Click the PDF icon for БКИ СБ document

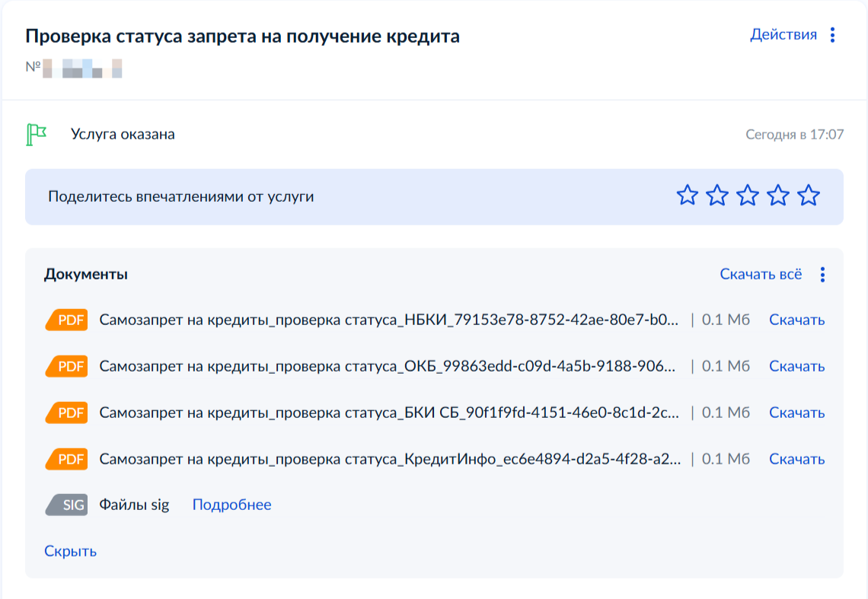[67, 413]
